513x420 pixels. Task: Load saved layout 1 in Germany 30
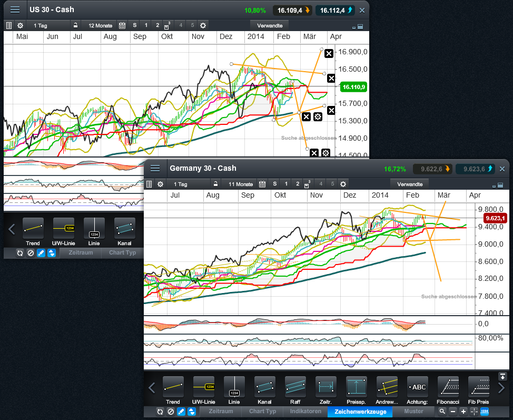click(286, 184)
